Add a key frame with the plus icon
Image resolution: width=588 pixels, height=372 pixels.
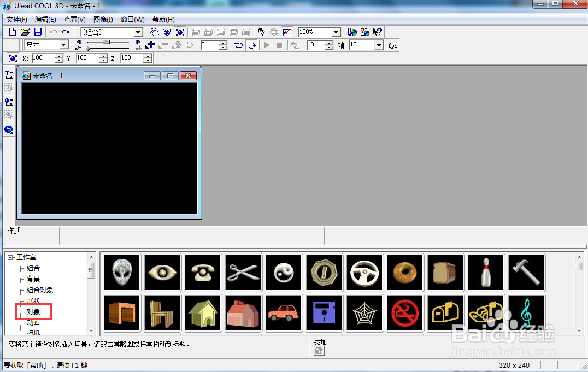pyautogui.click(x=151, y=45)
